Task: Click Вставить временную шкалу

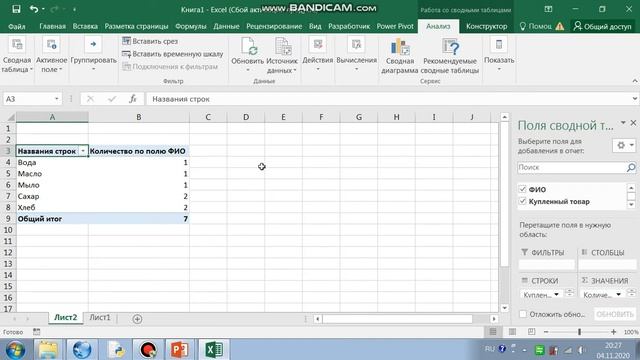Action: pos(173,54)
